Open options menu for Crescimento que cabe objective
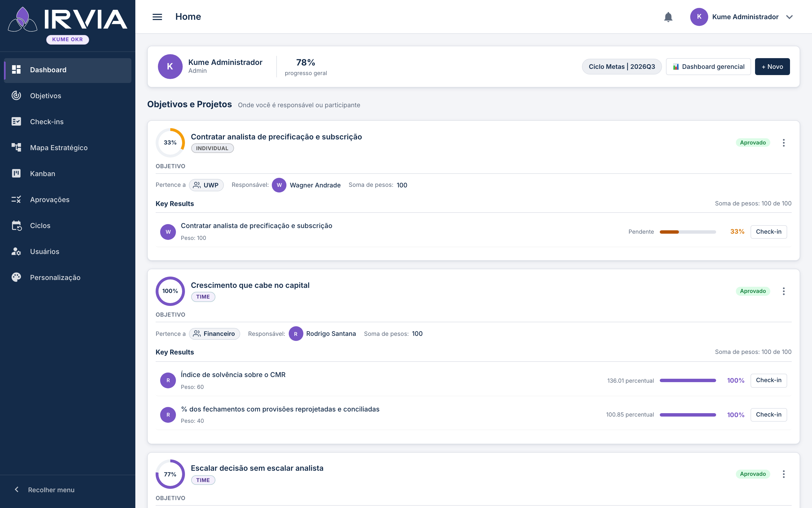This screenshot has height=508, width=812. (784, 291)
